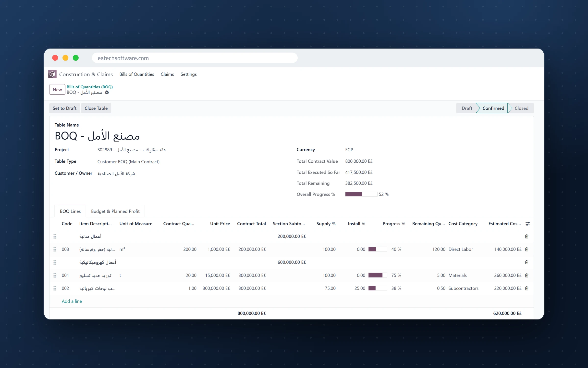Switch to the BOQ Lines tab
The image size is (588, 368).
[70, 211]
